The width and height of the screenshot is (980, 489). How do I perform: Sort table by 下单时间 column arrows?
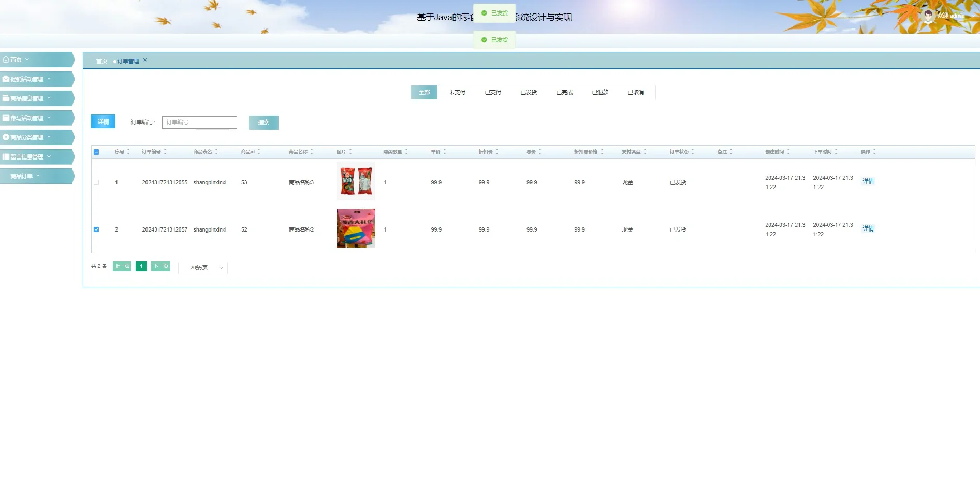pyautogui.click(x=836, y=152)
